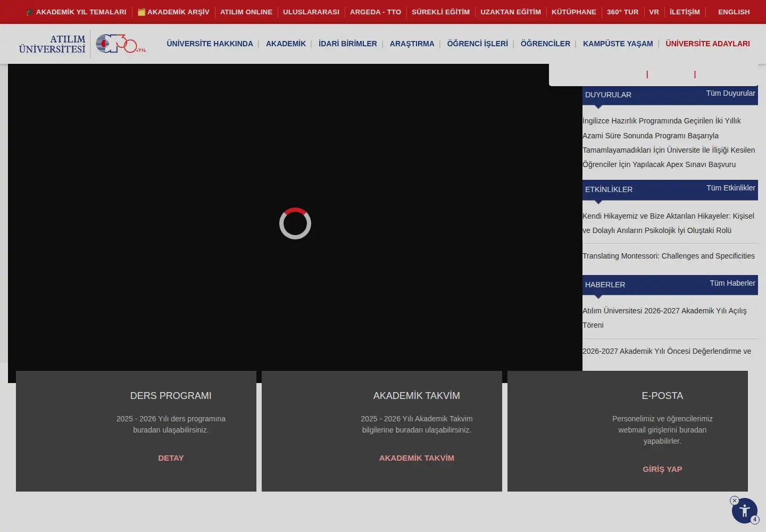The image size is (766, 532).
Task: Open Akademik Yılı Açılış Töreni news
Action: pos(664,318)
